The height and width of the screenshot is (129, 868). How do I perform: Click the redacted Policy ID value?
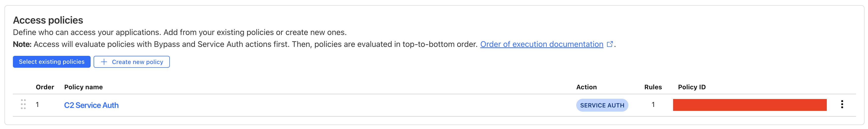pos(750,105)
